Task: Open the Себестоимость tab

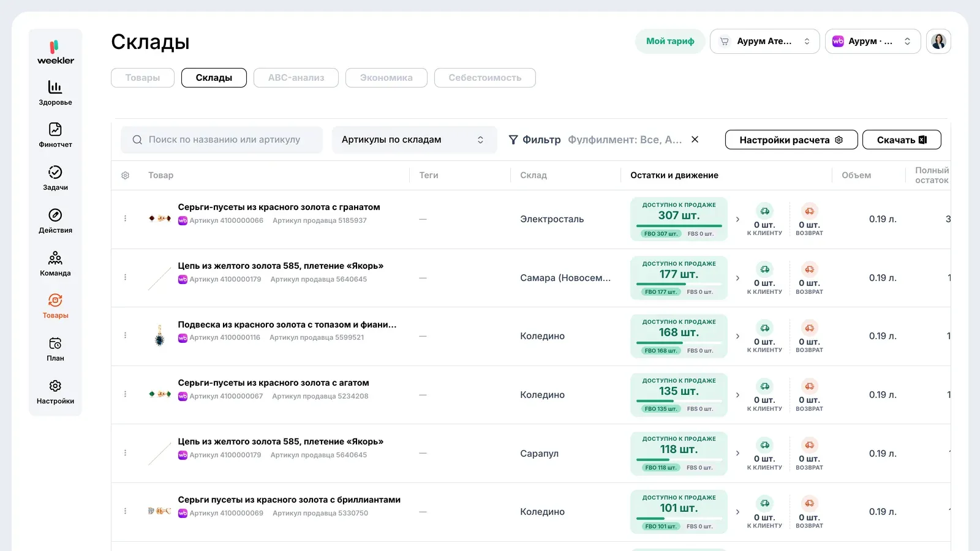Action: [x=484, y=78]
